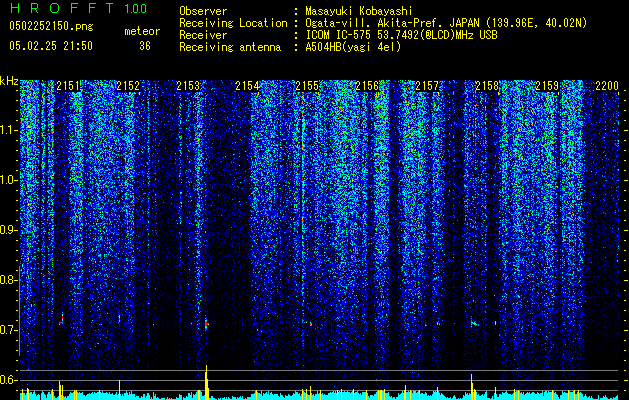Click the 'Receiving antenna' label
The image size is (629, 400).
coord(230,47)
